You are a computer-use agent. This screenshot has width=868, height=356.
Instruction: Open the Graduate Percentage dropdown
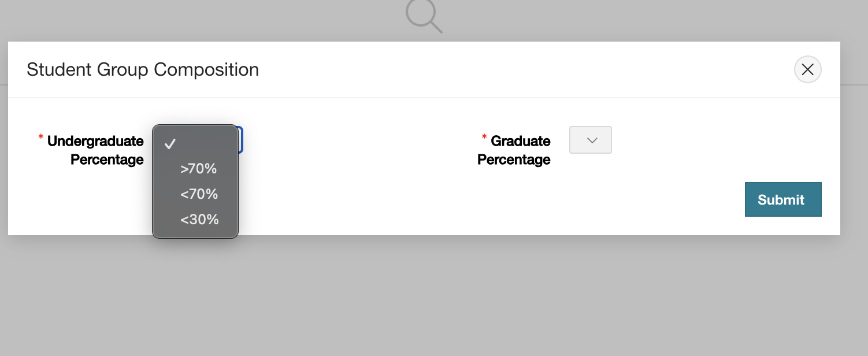point(590,140)
